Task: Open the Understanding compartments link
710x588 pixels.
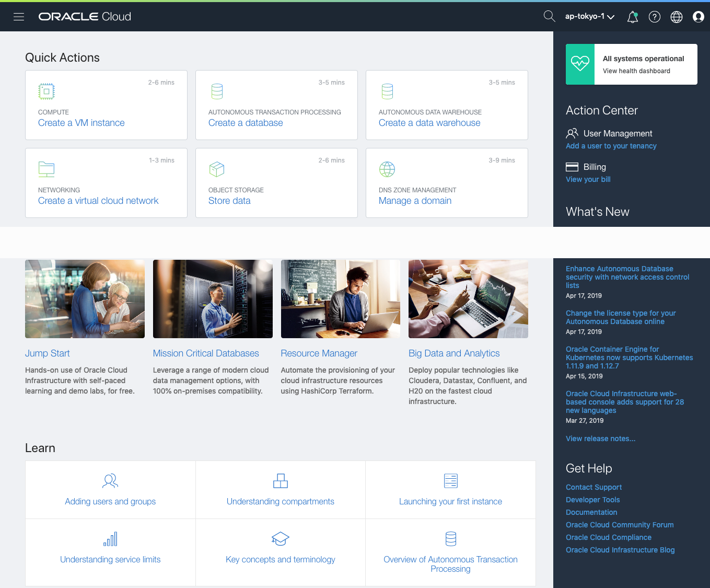Action: pos(281,501)
